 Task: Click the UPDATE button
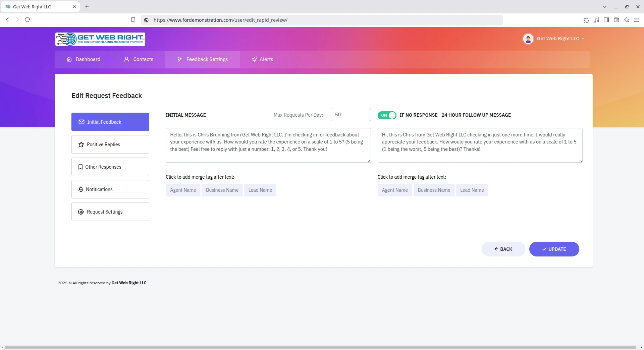click(554, 249)
